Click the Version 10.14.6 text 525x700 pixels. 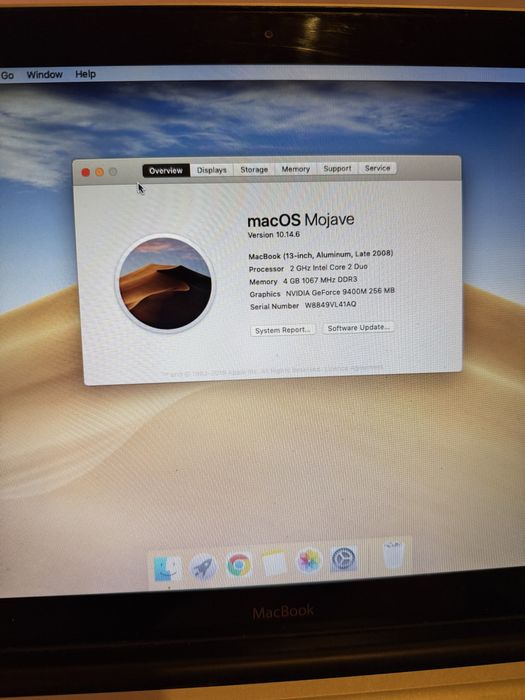pyautogui.click(x=274, y=234)
